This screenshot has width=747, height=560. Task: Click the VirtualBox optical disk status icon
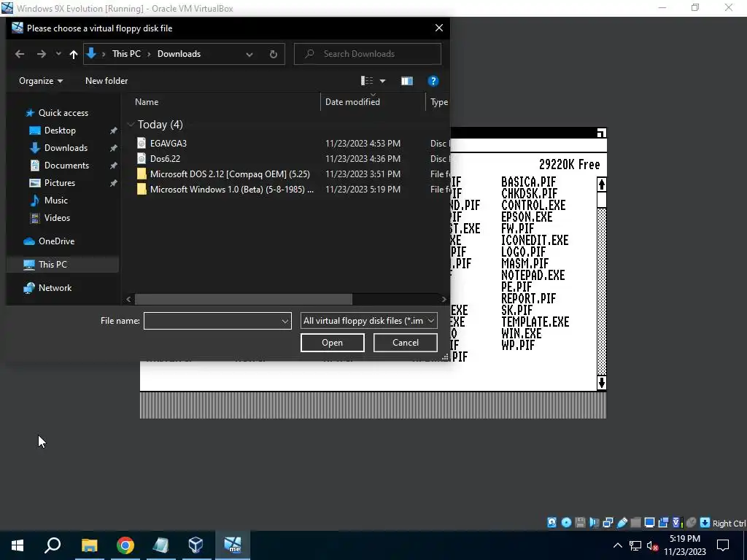click(566, 522)
